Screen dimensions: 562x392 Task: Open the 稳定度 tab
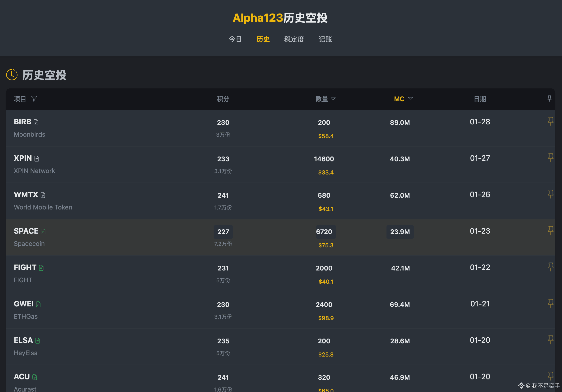tap(294, 39)
